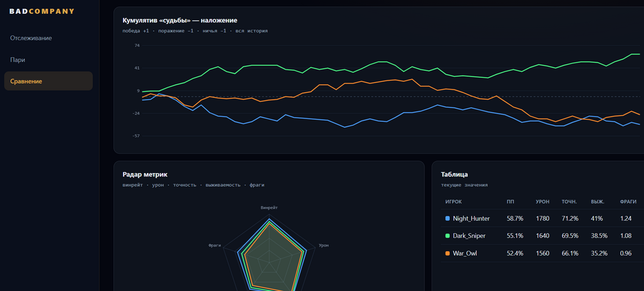
Task: Click the 71.2% accuracy value
Action: click(x=570, y=219)
